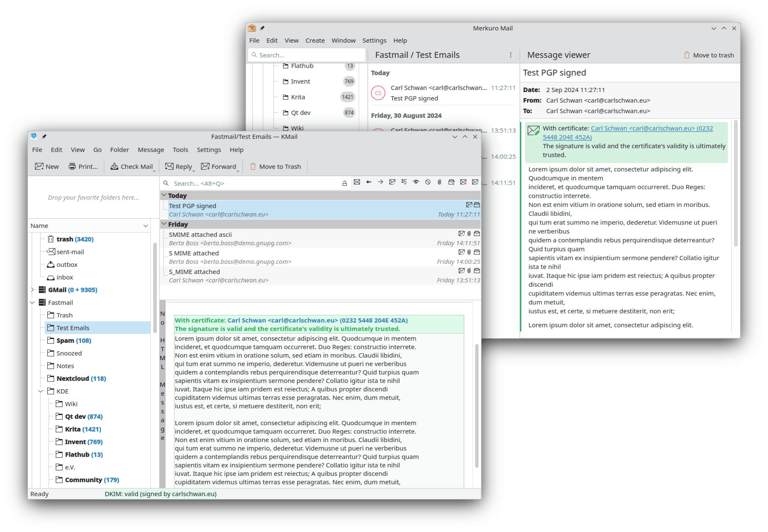Click the trash icon beside Merkuro Move to trash

tap(687, 55)
